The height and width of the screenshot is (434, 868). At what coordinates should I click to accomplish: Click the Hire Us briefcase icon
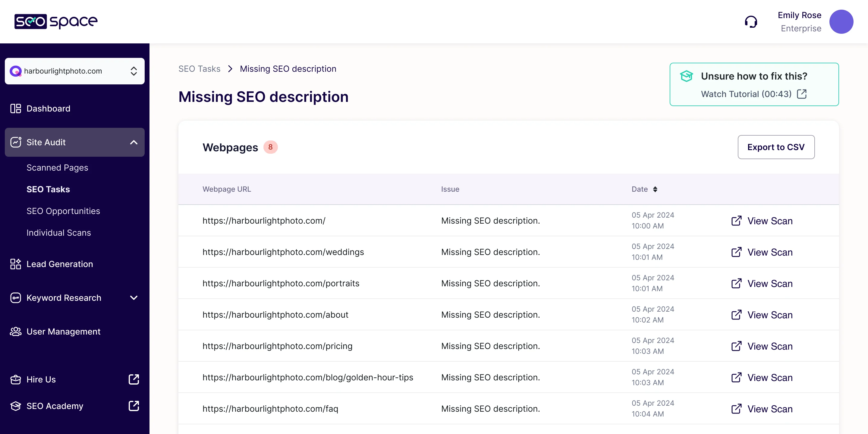click(x=15, y=379)
